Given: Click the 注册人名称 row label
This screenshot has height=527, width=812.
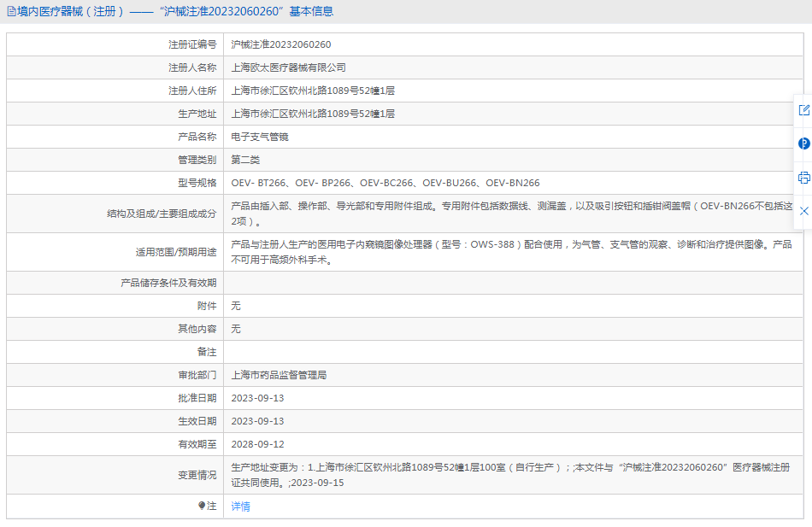Looking at the screenshot, I should point(192,67).
